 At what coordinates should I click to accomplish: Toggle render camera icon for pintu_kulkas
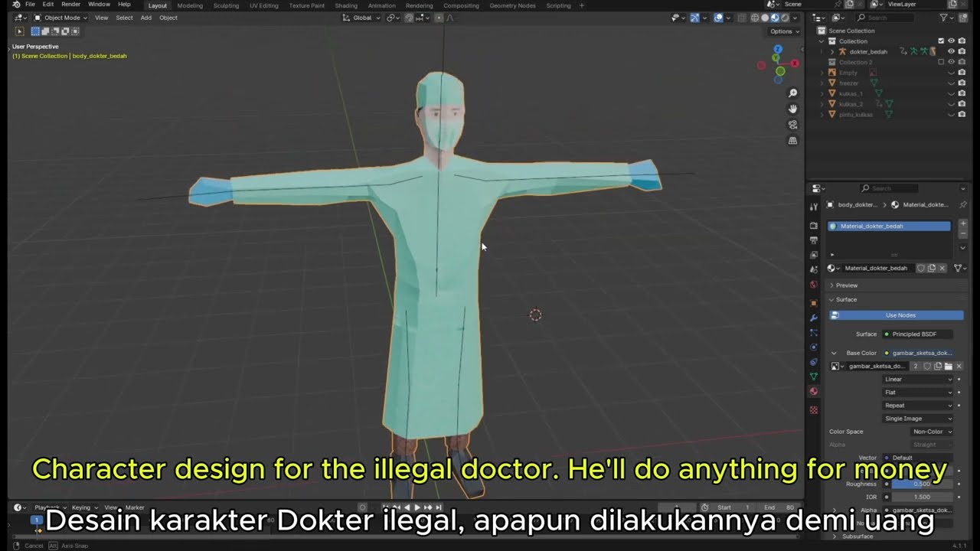pyautogui.click(x=962, y=114)
